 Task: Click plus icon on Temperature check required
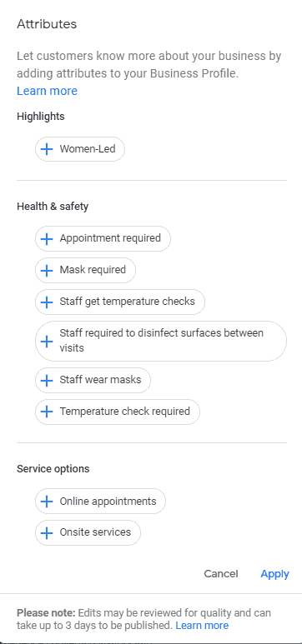pyautogui.click(x=47, y=412)
